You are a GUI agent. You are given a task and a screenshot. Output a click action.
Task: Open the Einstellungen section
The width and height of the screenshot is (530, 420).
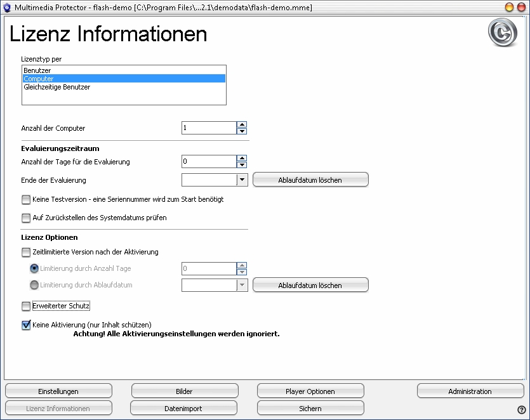pos(58,391)
